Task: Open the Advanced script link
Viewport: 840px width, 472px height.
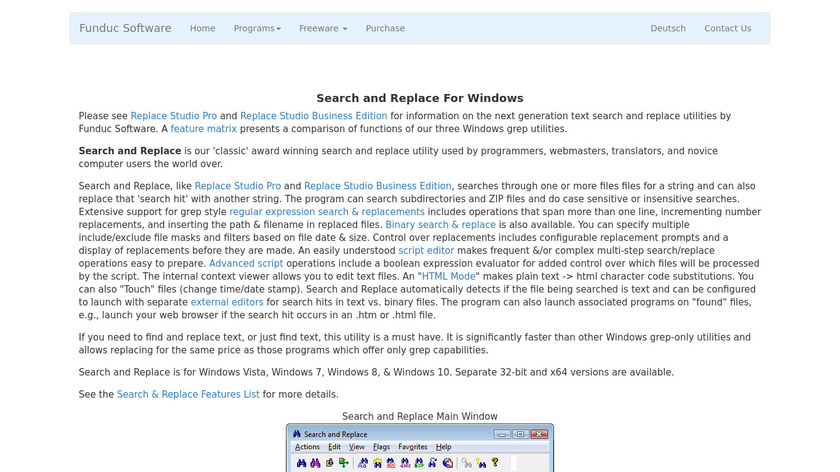Action: coord(246,263)
